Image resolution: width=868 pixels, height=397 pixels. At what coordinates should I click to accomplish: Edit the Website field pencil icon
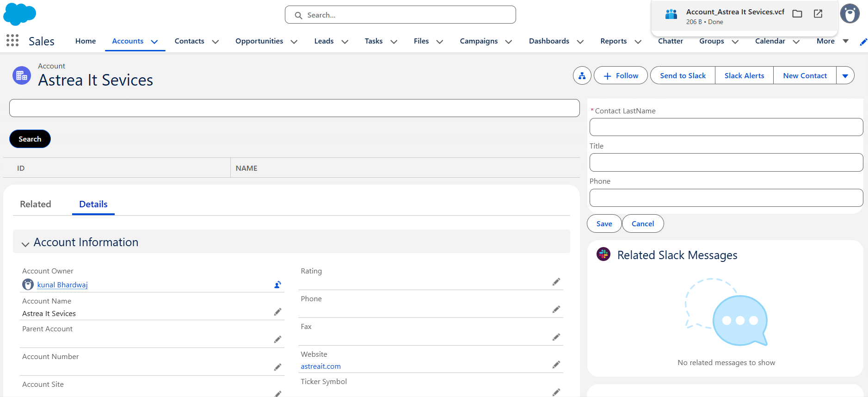tap(556, 365)
